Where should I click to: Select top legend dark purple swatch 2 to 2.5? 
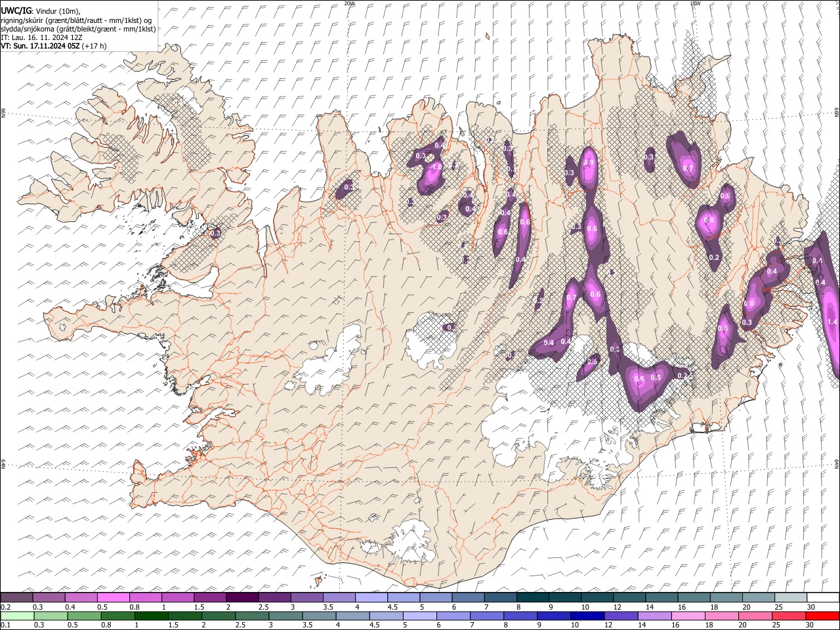(x=242, y=597)
